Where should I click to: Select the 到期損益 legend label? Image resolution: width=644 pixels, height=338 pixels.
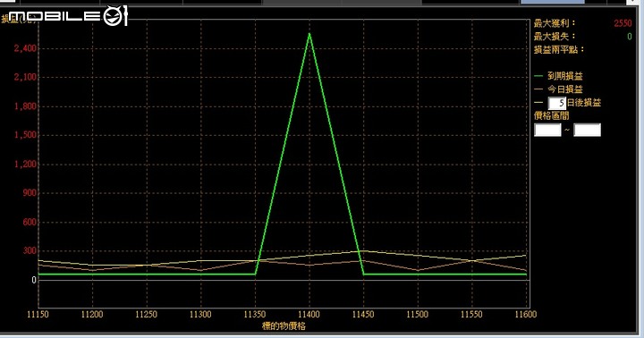[x=565, y=76]
